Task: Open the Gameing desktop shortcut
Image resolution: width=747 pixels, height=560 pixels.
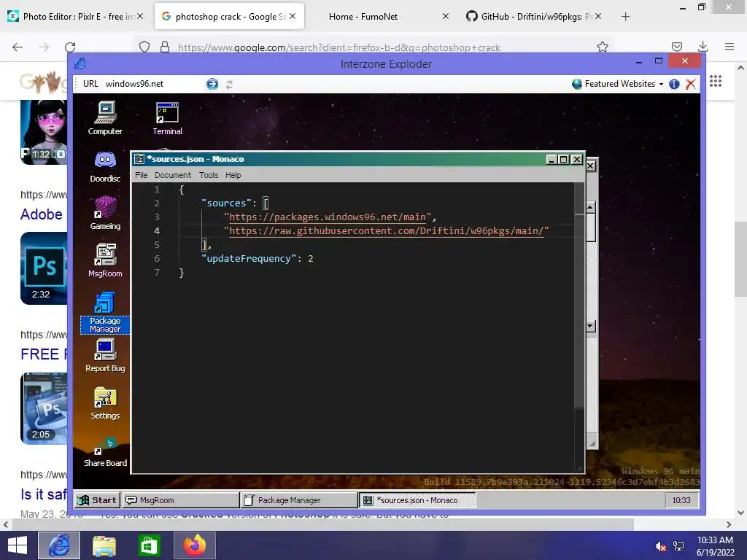Action: pos(105,214)
